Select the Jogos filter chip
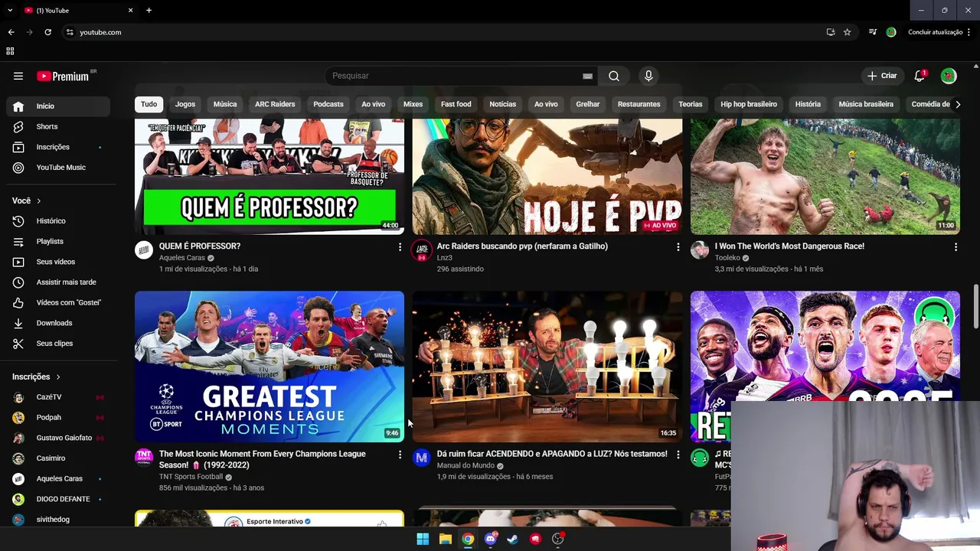Viewport: 980px width, 551px height. click(185, 104)
